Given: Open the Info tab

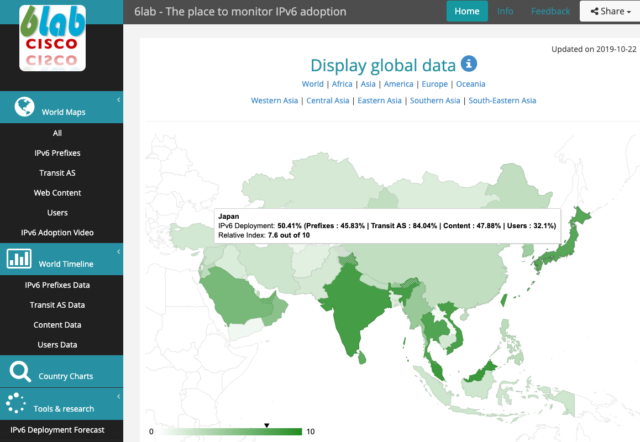Looking at the screenshot, I should click(x=505, y=11).
